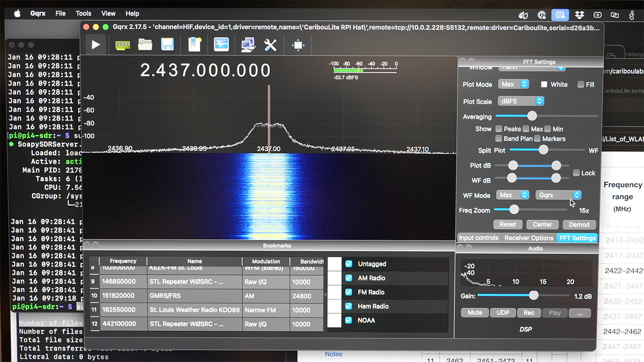Image resolution: width=644 pixels, height=362 pixels.
Task: Click the audio Gain slider handle
Action: 534,295
